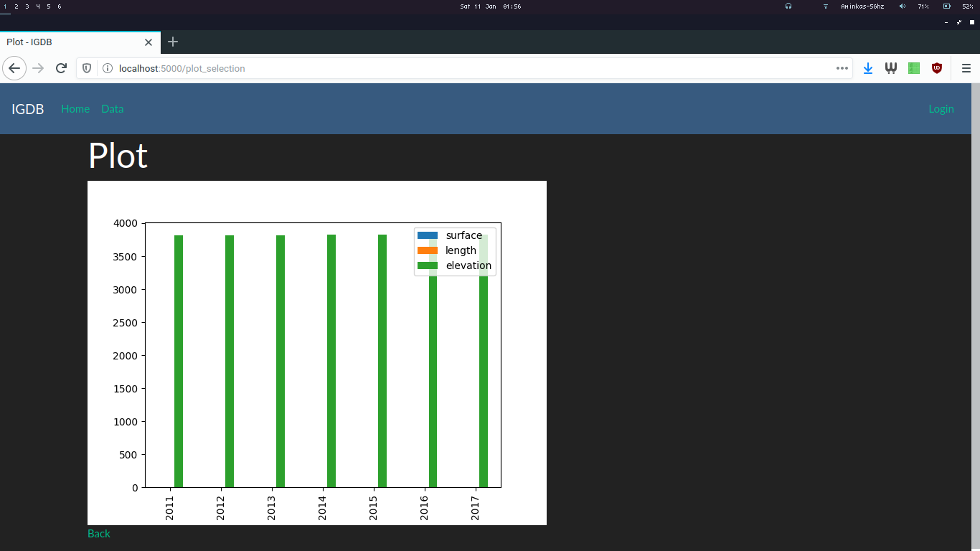The width and height of the screenshot is (980, 551).
Task: Click the blue surface legend swatch
Action: point(428,235)
